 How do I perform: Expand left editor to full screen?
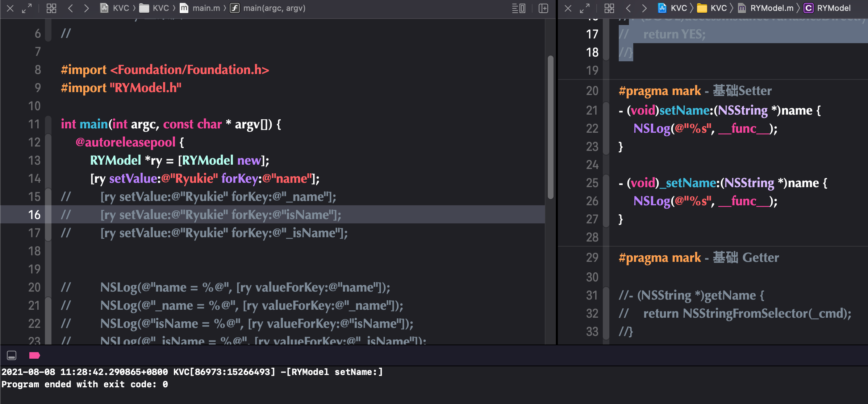27,8
